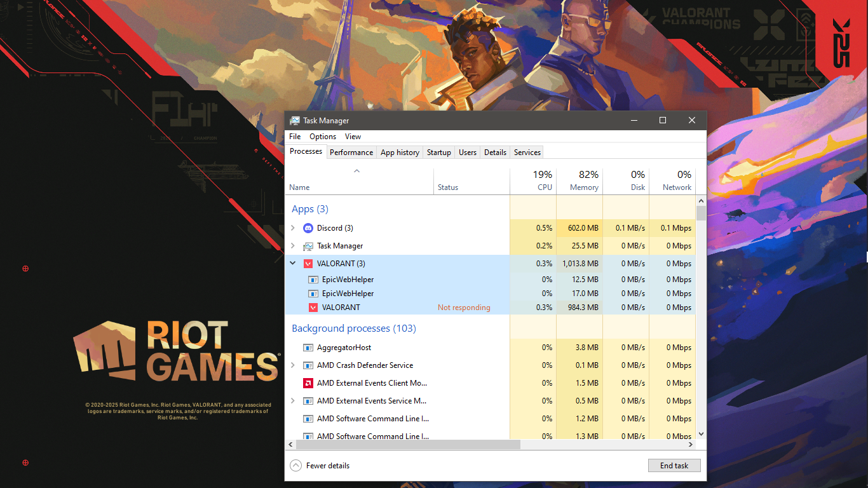This screenshot has width=868, height=488.
Task: Click AggregatorHost's 3.8 MB memory value
Action: click(587, 348)
